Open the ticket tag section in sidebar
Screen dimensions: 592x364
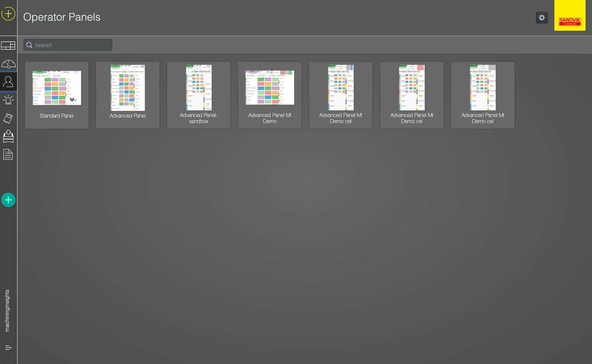coord(8,118)
